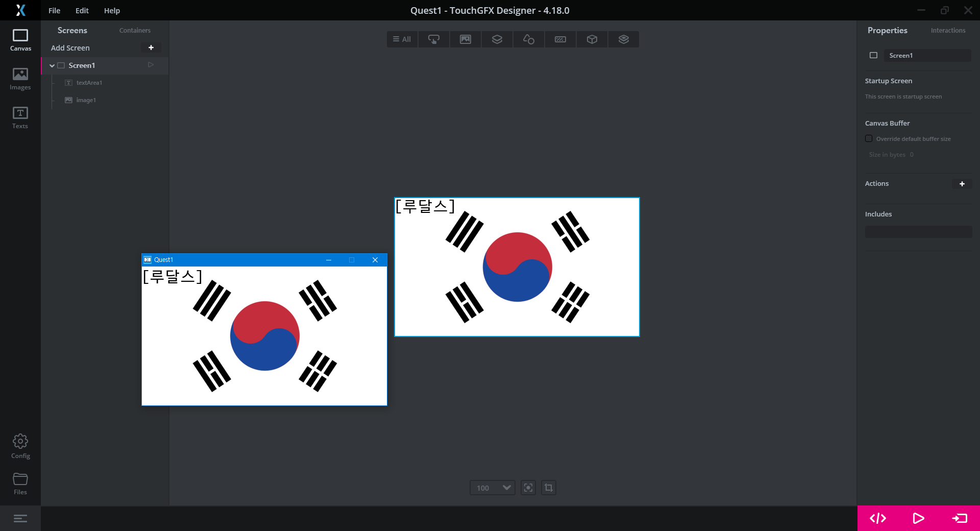Close the Quest1 simulator window
This screenshot has height=531, width=980.
375,260
